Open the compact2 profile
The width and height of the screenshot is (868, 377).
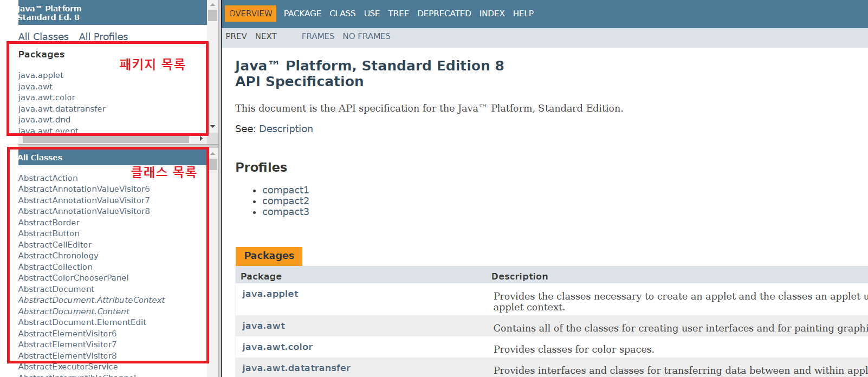pyautogui.click(x=286, y=201)
